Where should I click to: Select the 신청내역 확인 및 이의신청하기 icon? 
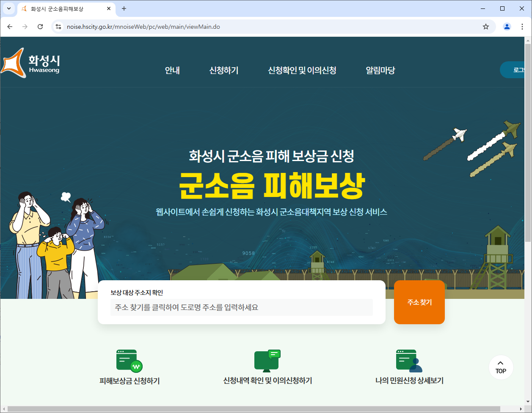click(267, 366)
